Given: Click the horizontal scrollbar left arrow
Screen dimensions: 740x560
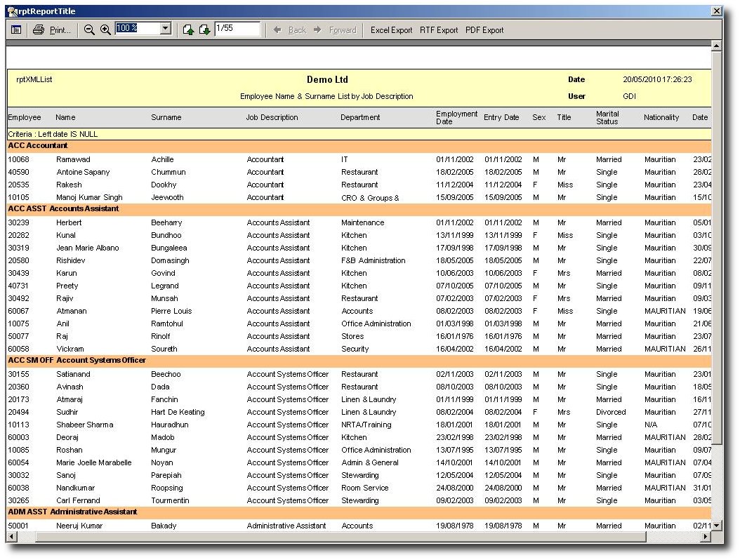Looking at the screenshot, I should coord(12,537).
